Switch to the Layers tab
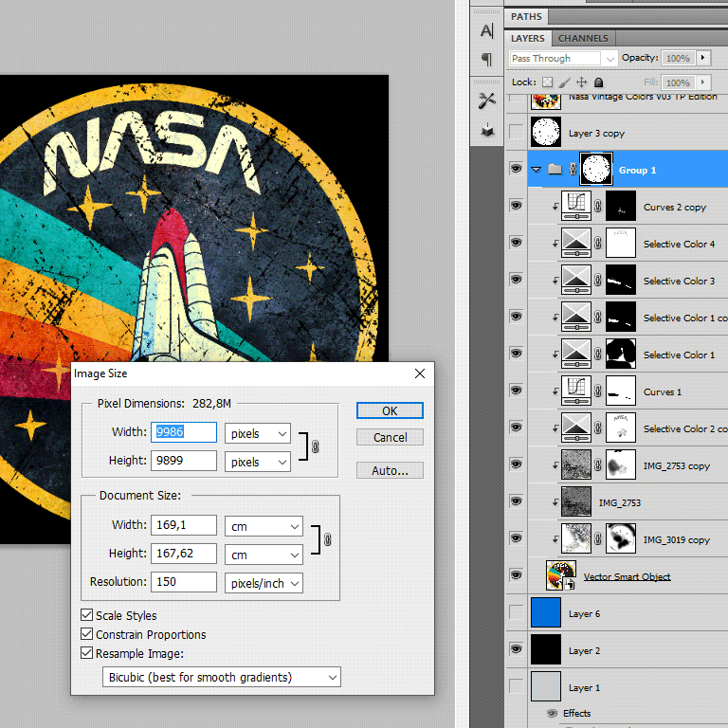 [x=527, y=38]
